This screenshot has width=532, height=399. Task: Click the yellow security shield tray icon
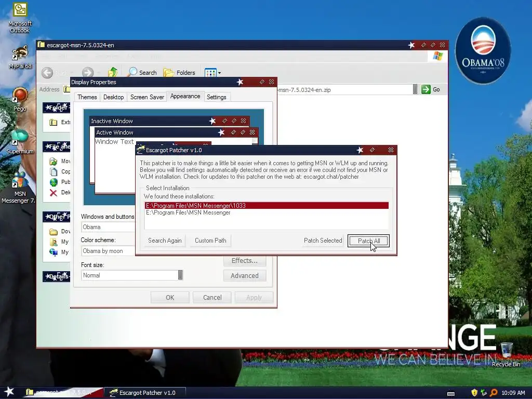click(474, 393)
